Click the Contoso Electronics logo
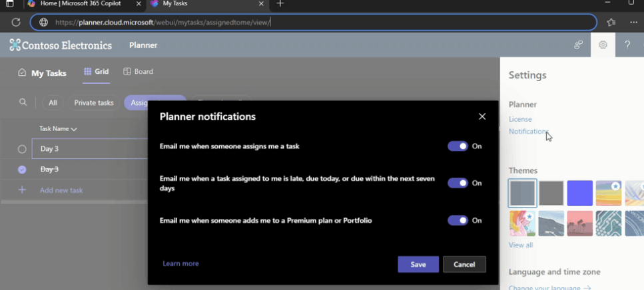 pos(61,45)
